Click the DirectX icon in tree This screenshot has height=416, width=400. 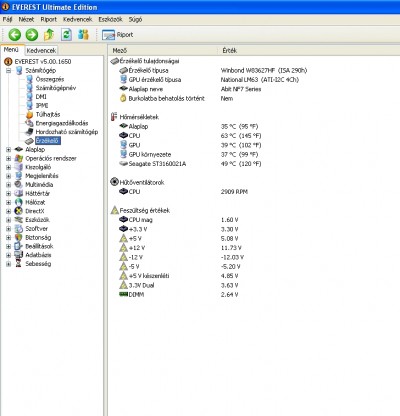pyautogui.click(x=19, y=211)
